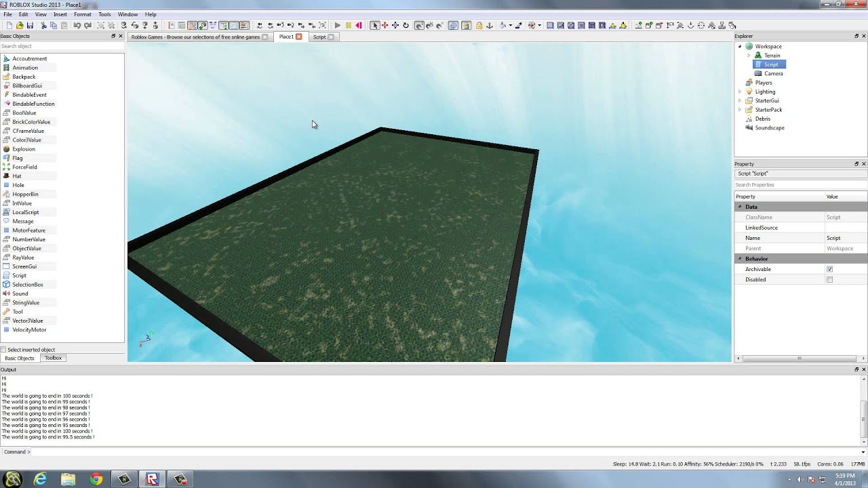Viewport: 868px width, 488px height.
Task: Click the Lock tool padlock icon
Action: tap(479, 25)
